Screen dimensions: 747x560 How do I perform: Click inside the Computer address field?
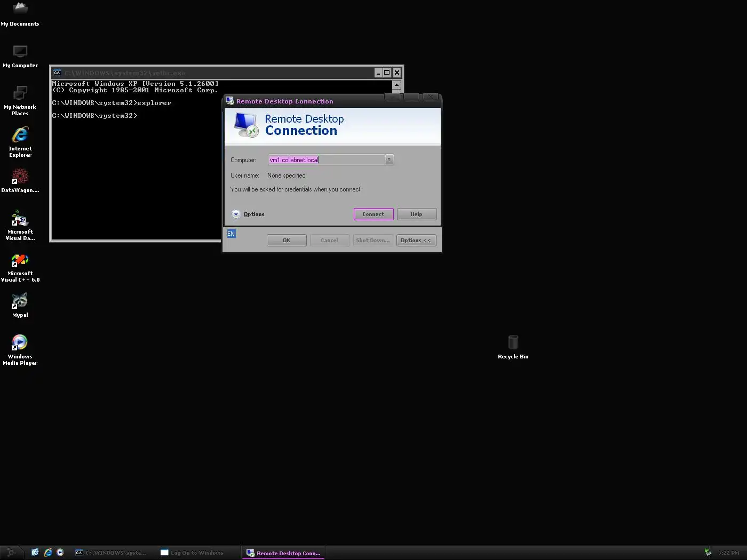(x=326, y=159)
